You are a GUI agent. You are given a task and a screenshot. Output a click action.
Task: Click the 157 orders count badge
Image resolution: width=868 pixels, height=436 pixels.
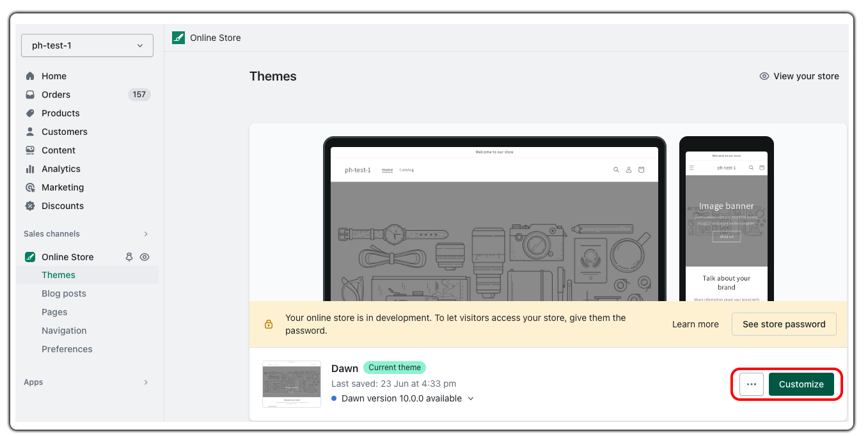(139, 95)
